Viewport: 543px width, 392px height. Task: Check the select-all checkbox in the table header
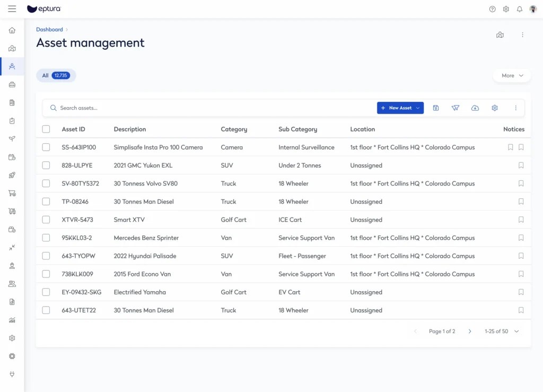tap(46, 129)
